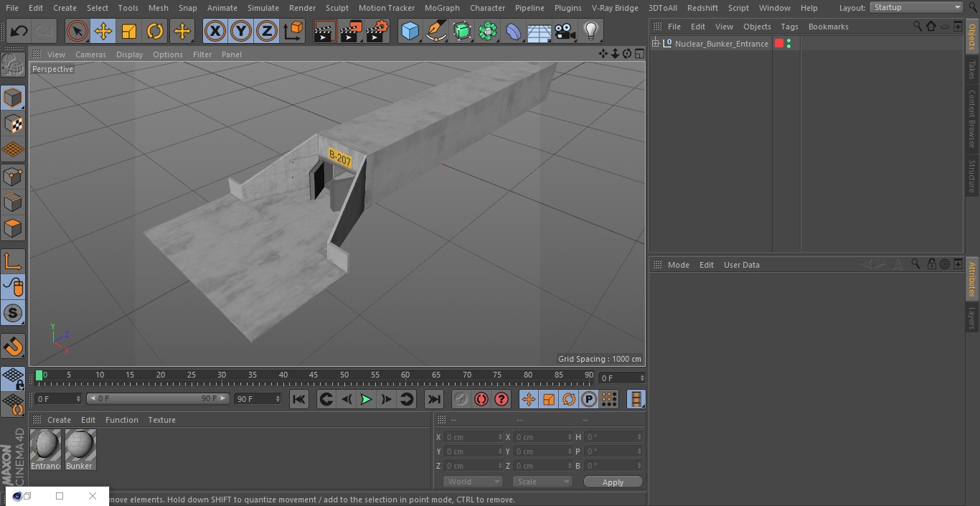Click the current frame stepper arrows
The width and height of the screenshot is (980, 506).
coord(642,378)
